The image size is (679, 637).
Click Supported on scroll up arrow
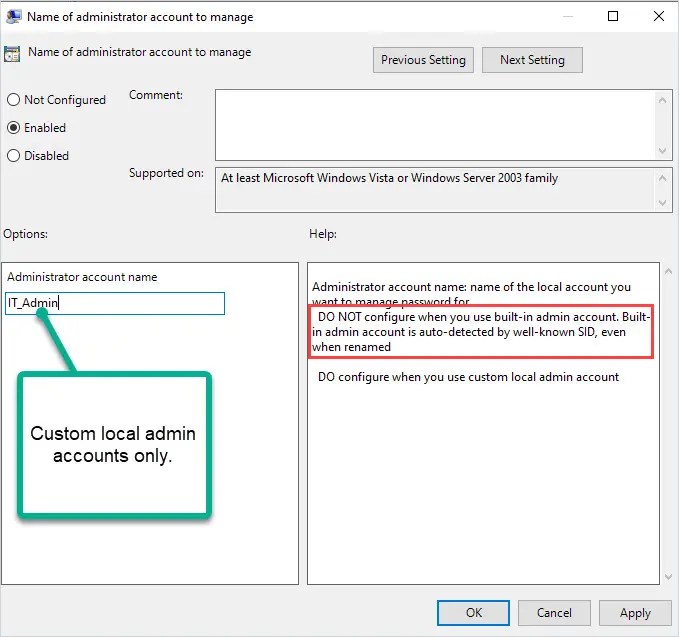click(x=662, y=178)
